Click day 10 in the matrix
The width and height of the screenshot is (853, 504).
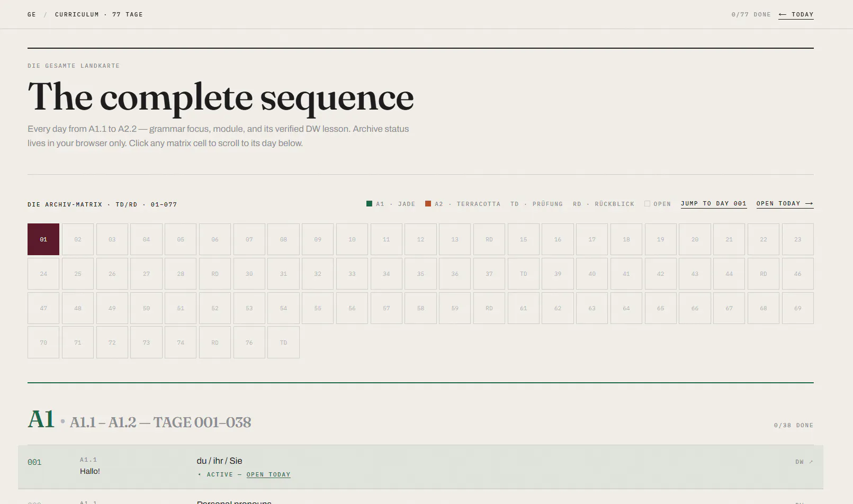(x=352, y=239)
